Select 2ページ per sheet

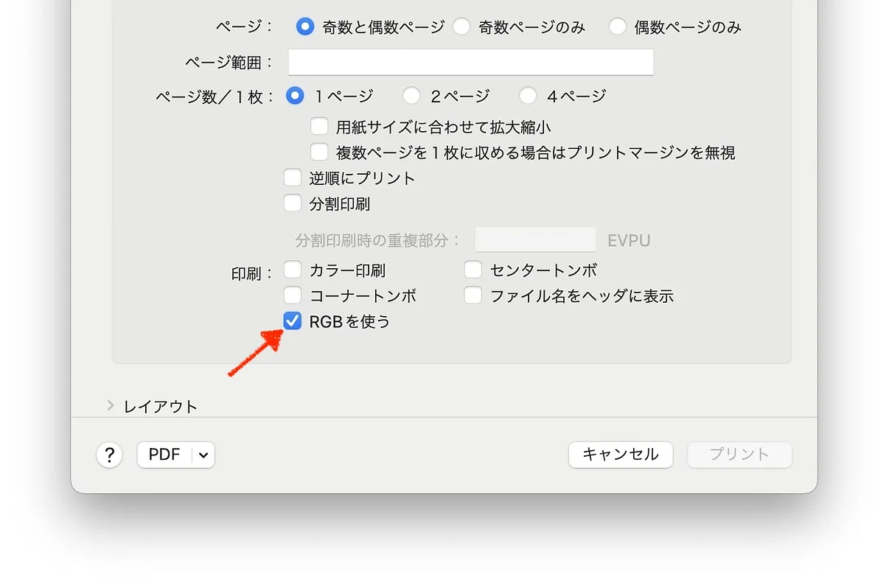click(411, 96)
